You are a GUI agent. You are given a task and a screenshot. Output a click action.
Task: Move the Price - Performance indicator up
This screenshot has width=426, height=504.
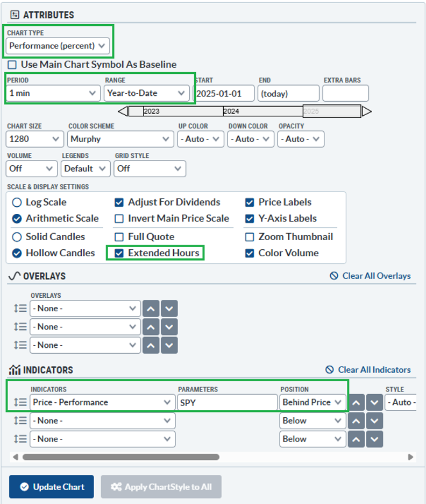point(356,402)
